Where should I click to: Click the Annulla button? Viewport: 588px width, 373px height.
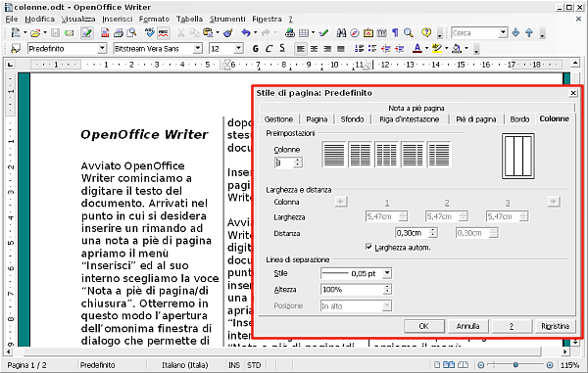click(468, 326)
